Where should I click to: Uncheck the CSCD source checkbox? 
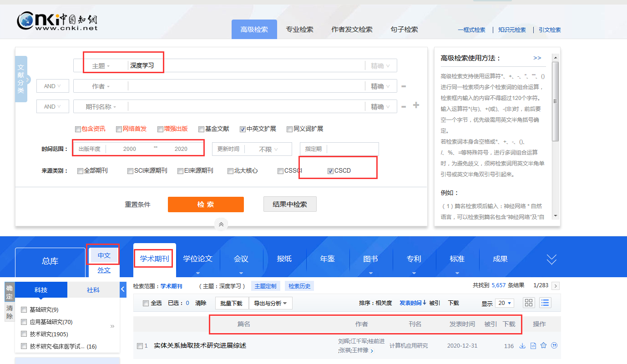pyautogui.click(x=330, y=171)
